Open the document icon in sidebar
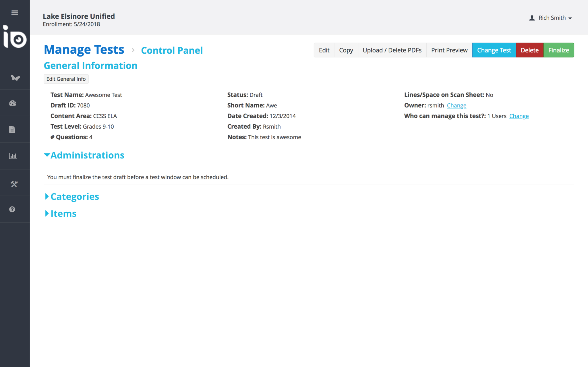This screenshot has height=367, width=588. coord(12,130)
